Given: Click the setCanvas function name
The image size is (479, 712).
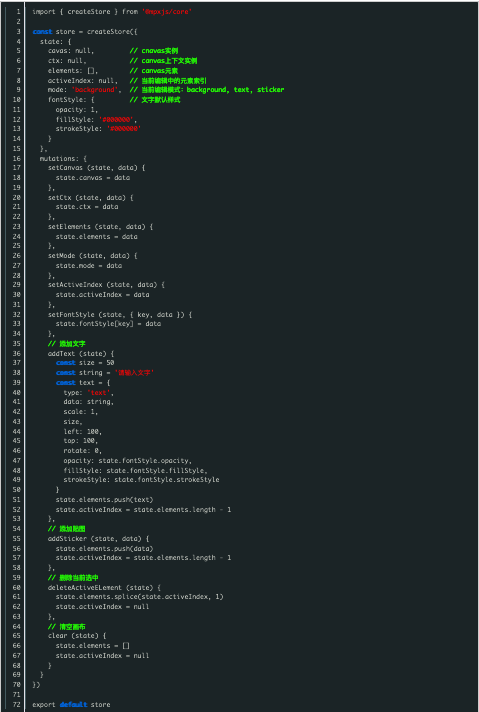Looking at the screenshot, I should (x=64, y=168).
